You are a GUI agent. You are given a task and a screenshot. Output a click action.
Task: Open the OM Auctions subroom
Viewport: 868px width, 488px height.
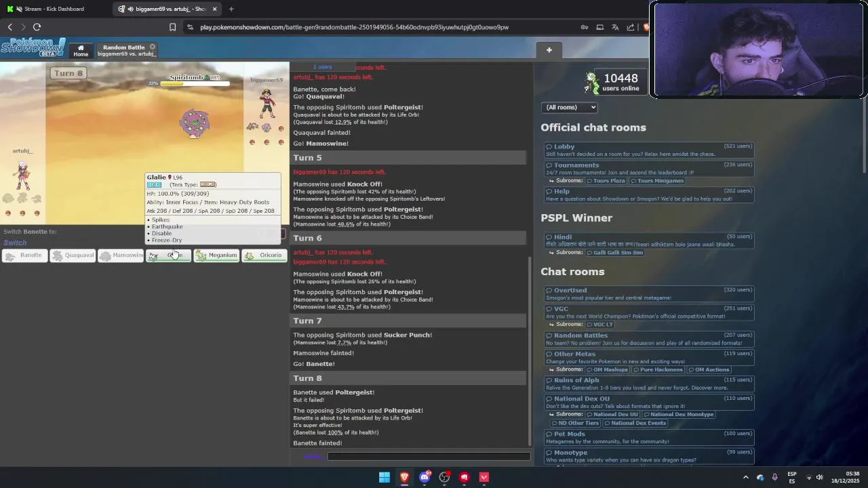(709, 370)
